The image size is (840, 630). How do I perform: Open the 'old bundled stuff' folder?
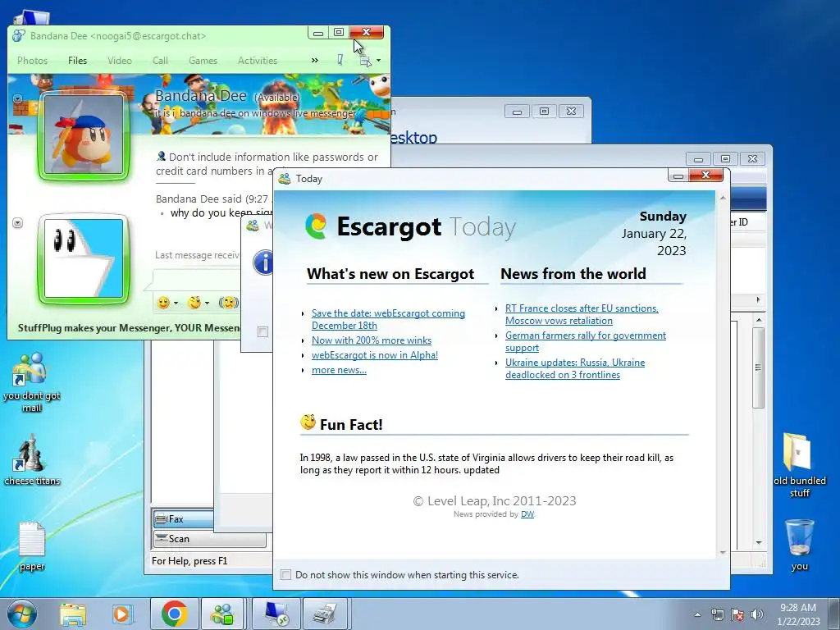[799, 465]
